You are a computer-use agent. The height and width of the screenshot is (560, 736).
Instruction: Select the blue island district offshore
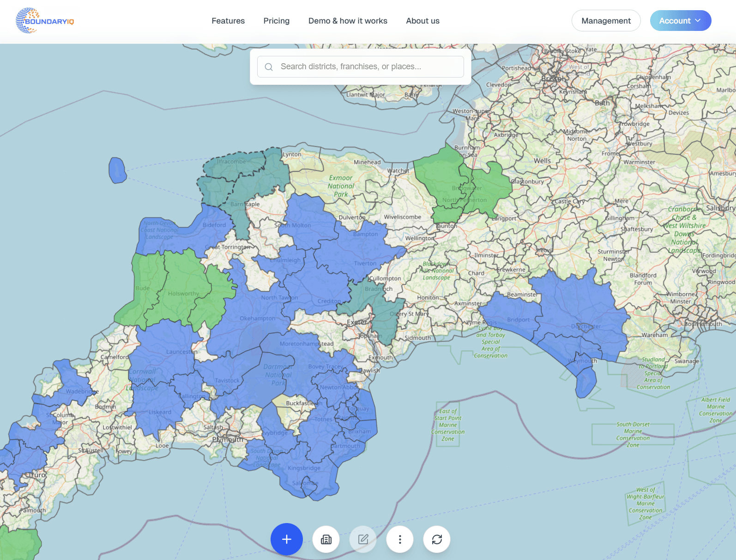click(x=117, y=170)
